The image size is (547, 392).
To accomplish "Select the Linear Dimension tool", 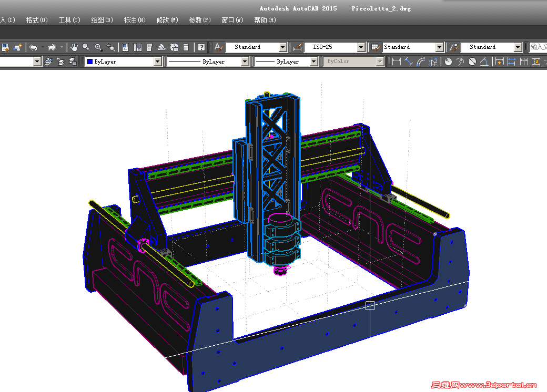I will click(x=396, y=61).
